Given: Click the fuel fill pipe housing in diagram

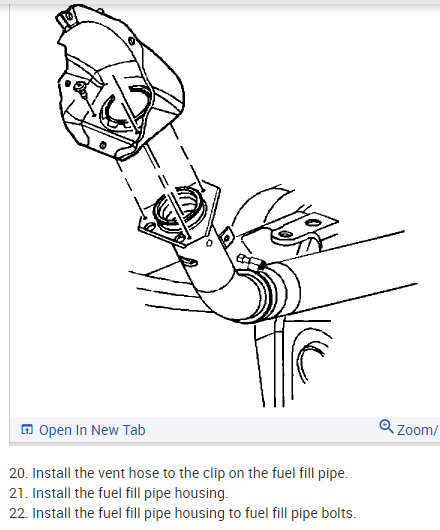Looking at the screenshot, I should click(x=120, y=83).
